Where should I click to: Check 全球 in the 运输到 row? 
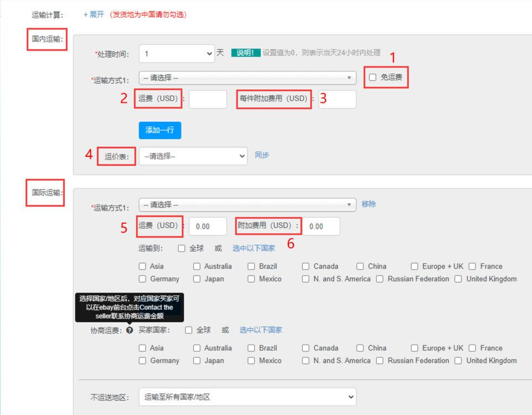[x=182, y=249]
